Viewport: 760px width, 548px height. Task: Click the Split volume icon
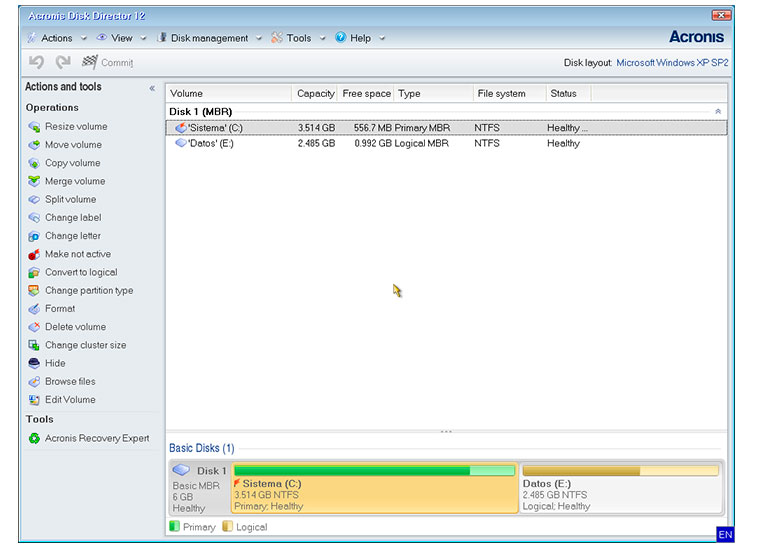[x=34, y=200]
